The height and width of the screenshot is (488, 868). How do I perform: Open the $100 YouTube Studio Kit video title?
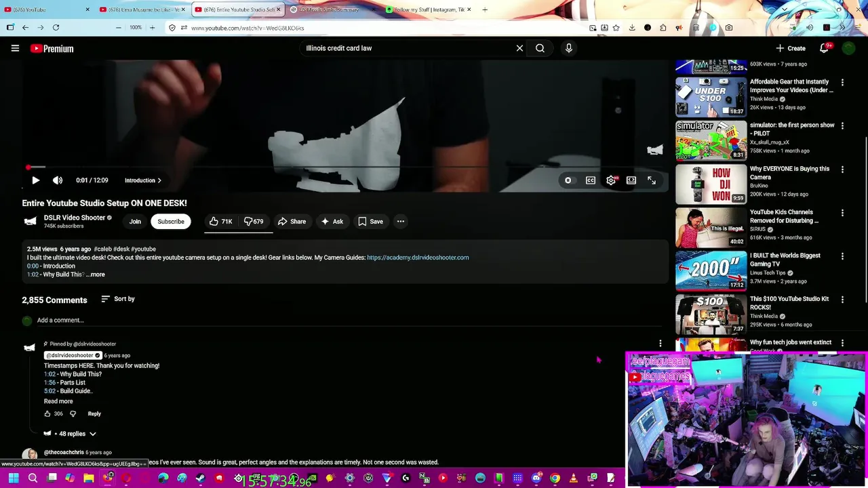tap(789, 303)
